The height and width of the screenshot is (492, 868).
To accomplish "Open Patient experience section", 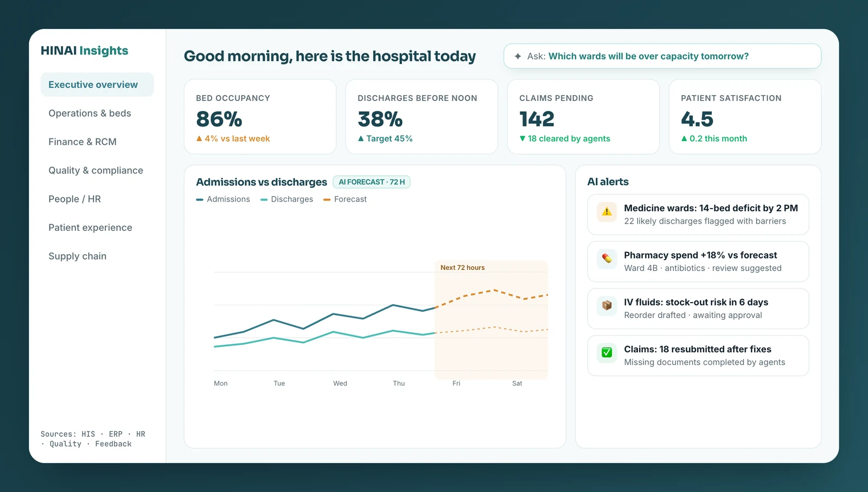I will coord(97,228).
